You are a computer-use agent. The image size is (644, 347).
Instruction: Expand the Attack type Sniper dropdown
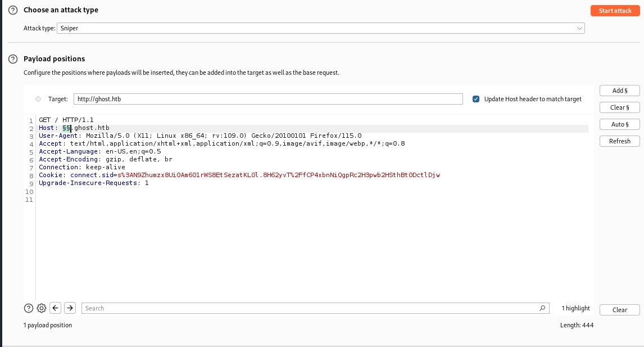pyautogui.click(x=321, y=28)
